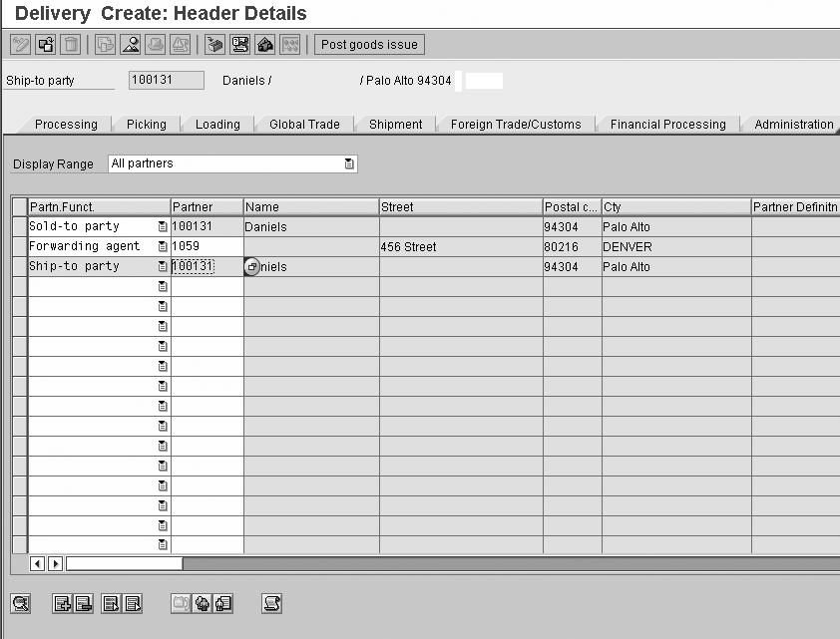Click the house-with-arrow toolbar icon

click(x=264, y=45)
